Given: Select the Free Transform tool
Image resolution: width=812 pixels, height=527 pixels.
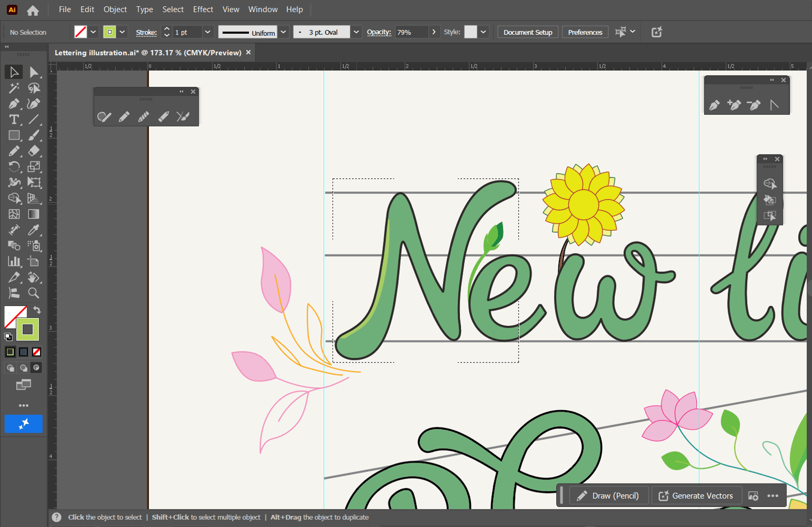Looking at the screenshot, I should pyautogui.click(x=34, y=183).
